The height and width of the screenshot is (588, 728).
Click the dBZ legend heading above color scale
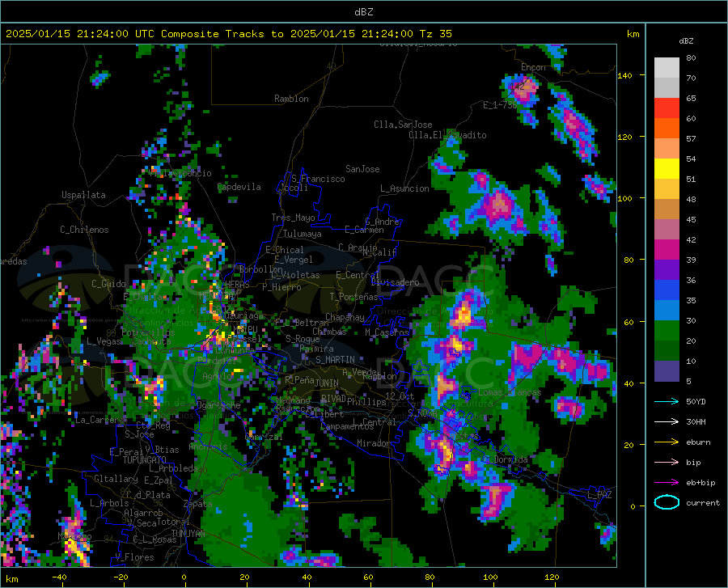click(686, 40)
